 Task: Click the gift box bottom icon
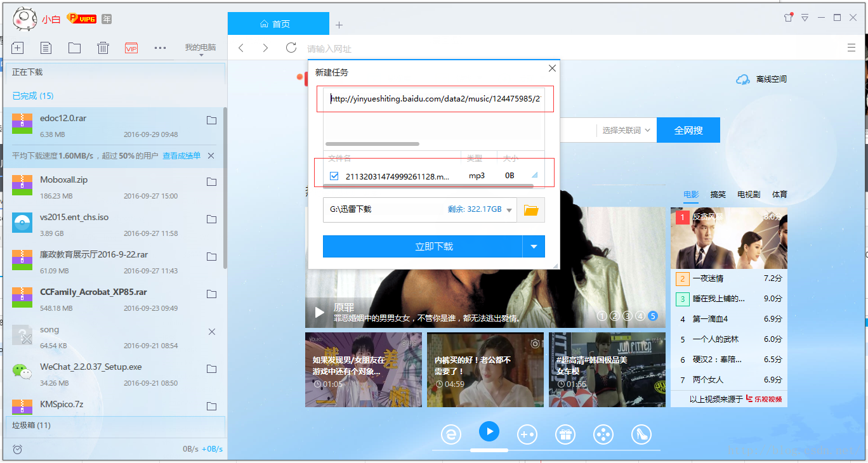pos(565,434)
